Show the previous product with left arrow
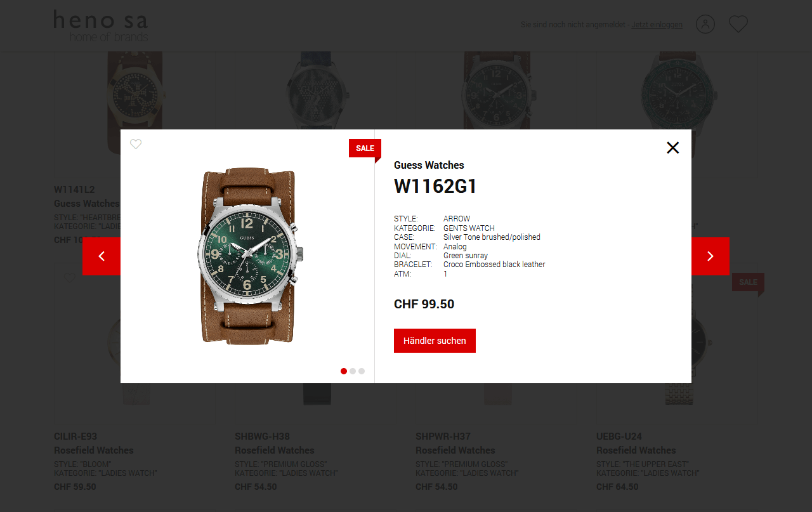 click(x=101, y=256)
